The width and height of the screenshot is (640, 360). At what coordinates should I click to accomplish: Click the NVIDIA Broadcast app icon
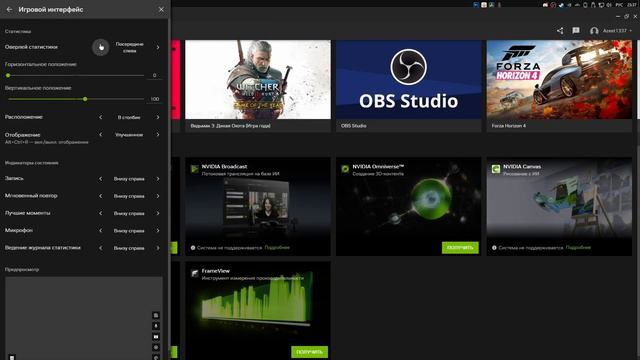point(195,169)
